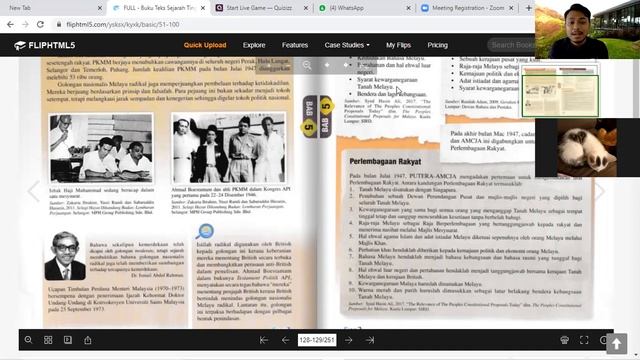
Task: Flip to the next page using the right side arrow
Action: pyautogui.click(x=600, y=191)
